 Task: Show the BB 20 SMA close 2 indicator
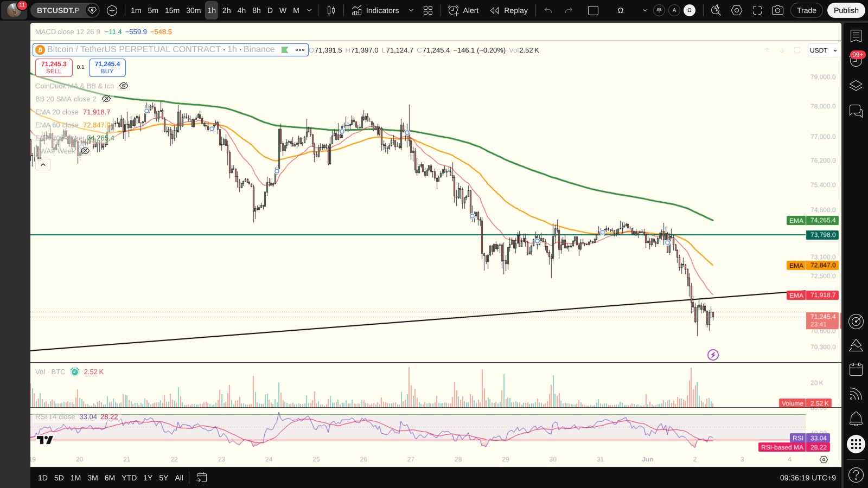pos(106,99)
